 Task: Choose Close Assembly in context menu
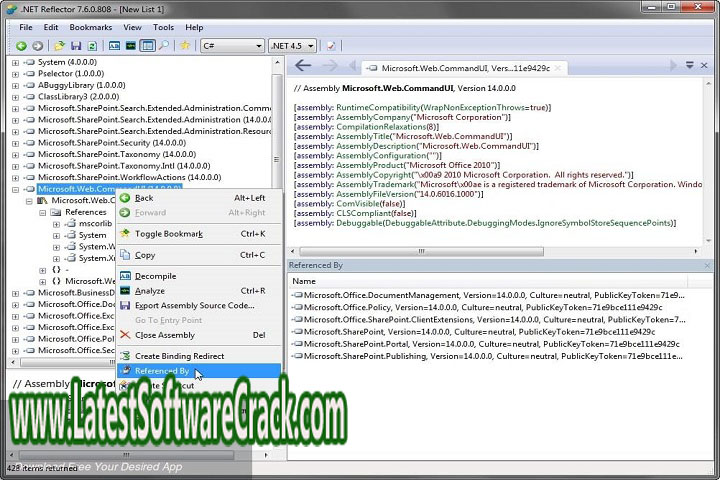(199, 335)
